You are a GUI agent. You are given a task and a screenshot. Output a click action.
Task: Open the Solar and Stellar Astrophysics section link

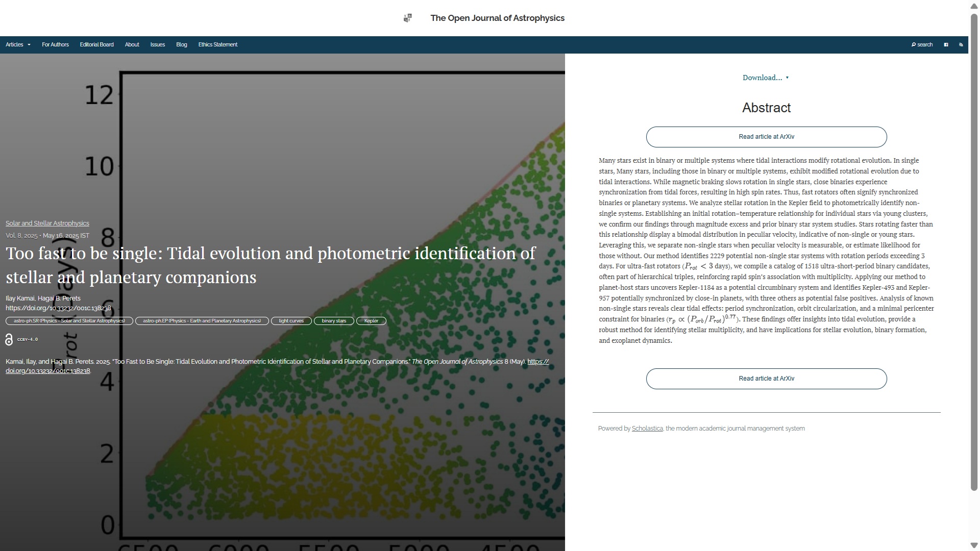click(x=47, y=223)
